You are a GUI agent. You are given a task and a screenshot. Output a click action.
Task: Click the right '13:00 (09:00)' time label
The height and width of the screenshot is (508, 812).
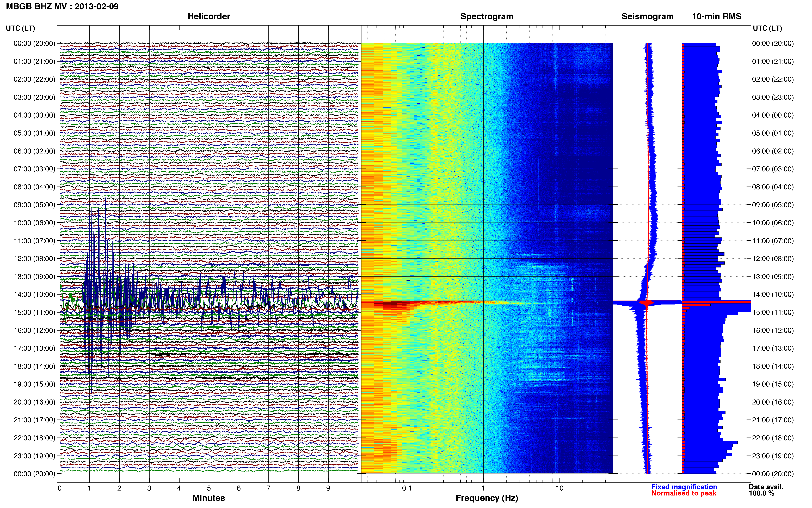tap(773, 277)
